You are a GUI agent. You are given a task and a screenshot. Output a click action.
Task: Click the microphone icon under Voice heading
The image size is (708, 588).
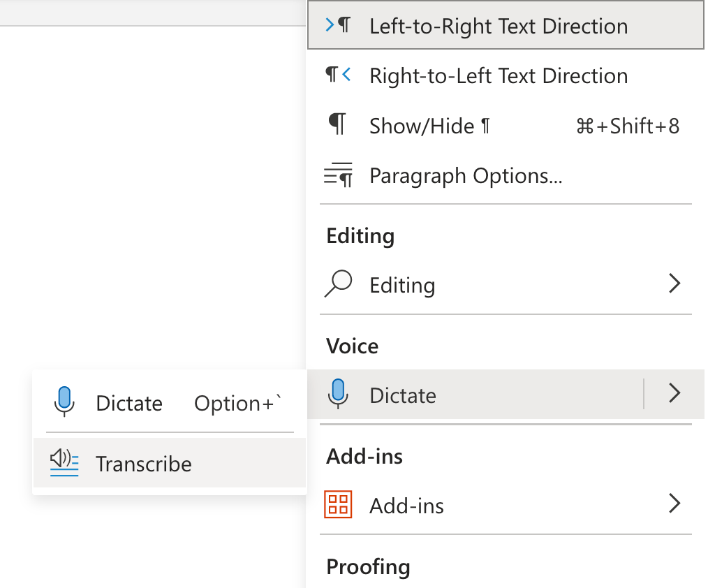339,395
